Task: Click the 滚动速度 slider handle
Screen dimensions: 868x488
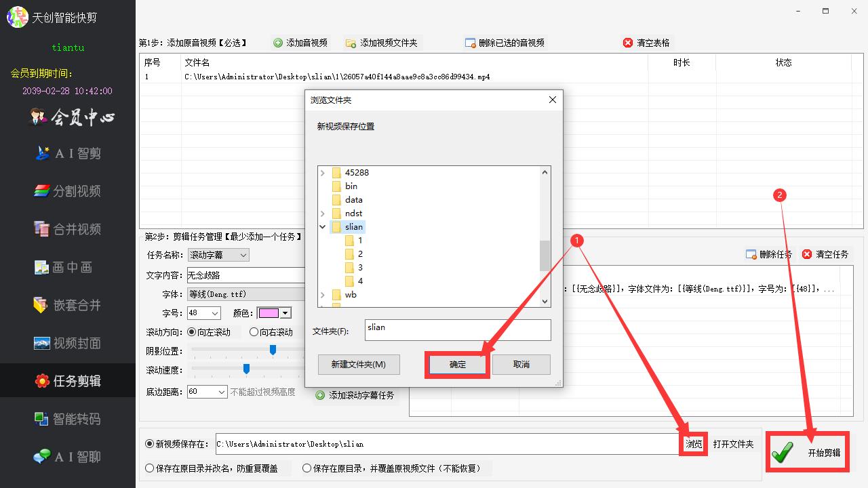Action: click(246, 369)
